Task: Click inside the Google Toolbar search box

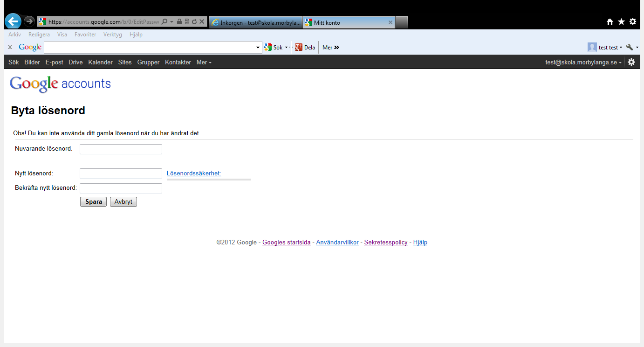Action: pyautogui.click(x=150, y=47)
